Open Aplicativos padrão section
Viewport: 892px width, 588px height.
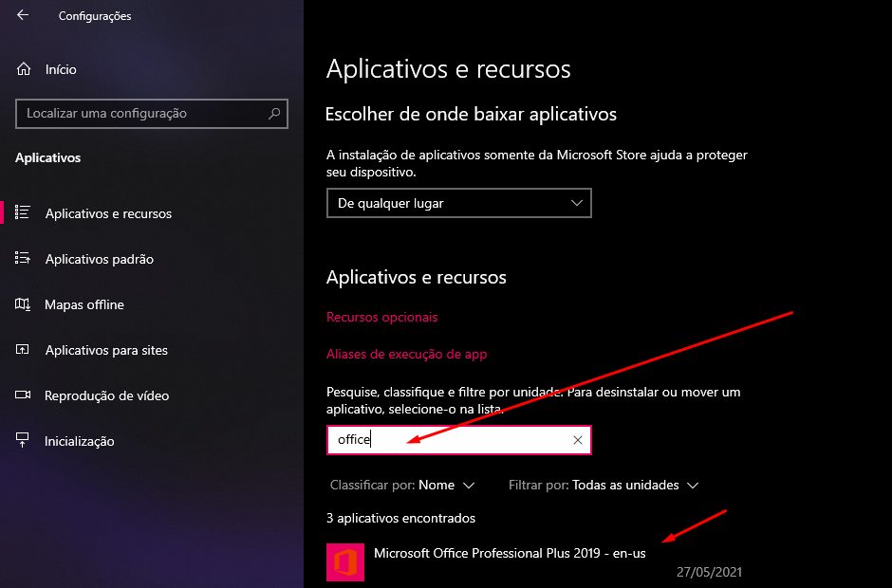tap(99, 259)
